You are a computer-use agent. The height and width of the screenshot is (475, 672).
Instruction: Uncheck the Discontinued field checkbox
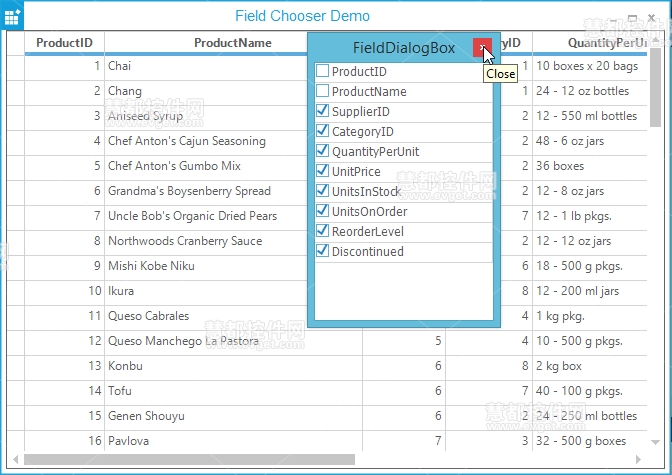point(322,251)
